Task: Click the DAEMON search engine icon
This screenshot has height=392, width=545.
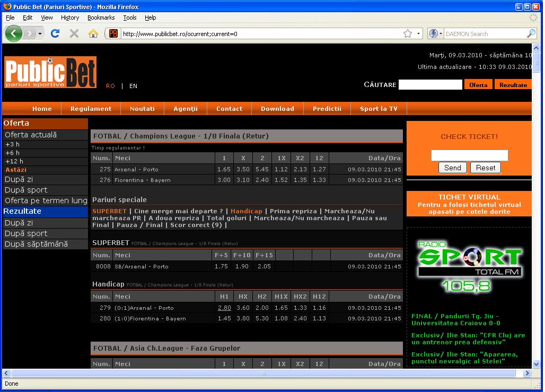Action: coord(433,34)
